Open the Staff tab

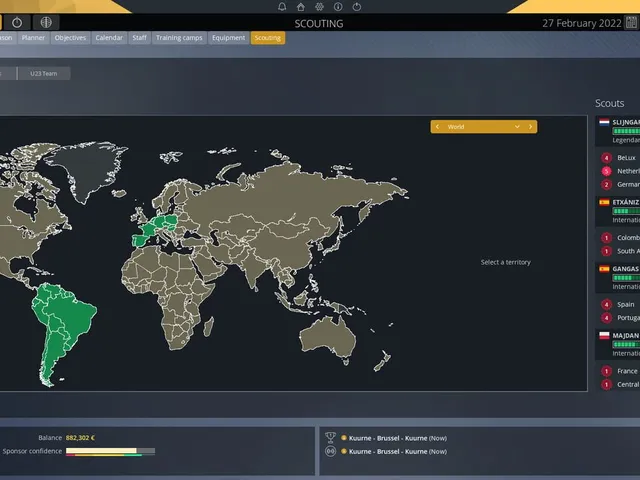pos(139,38)
